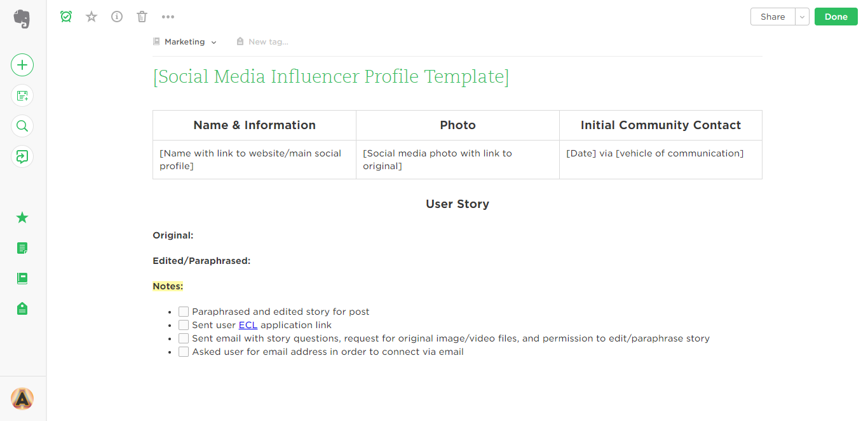Create a new note with plus icon

[22, 65]
